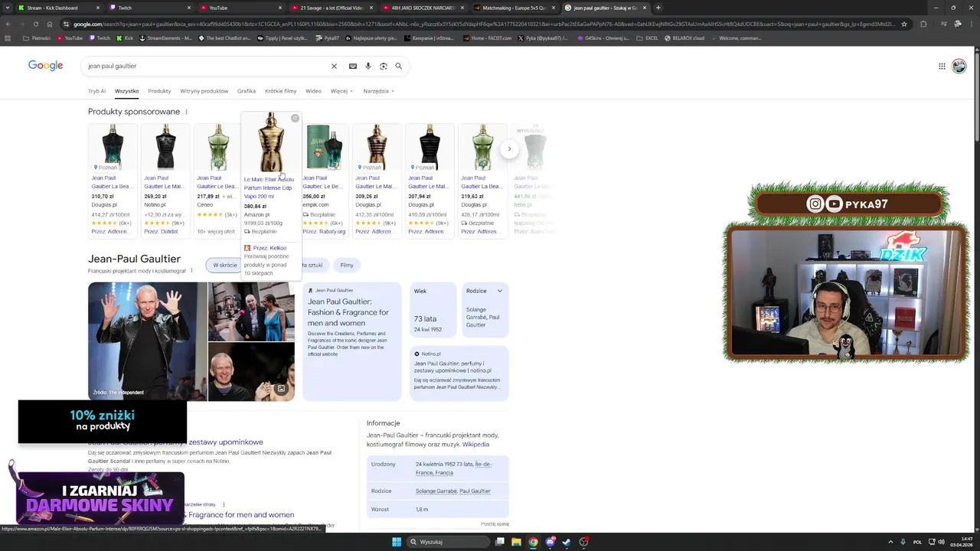Click the Chrome taskbar icon

(x=533, y=542)
